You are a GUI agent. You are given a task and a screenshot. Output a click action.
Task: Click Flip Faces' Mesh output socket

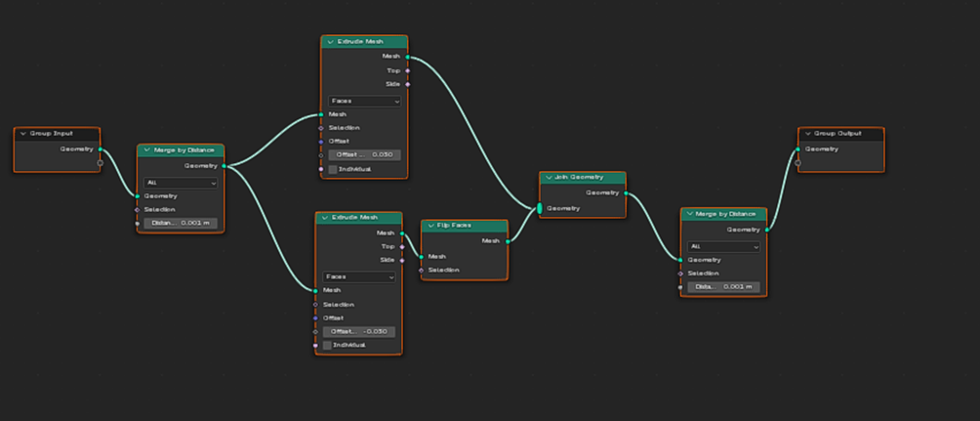pyautogui.click(x=508, y=240)
